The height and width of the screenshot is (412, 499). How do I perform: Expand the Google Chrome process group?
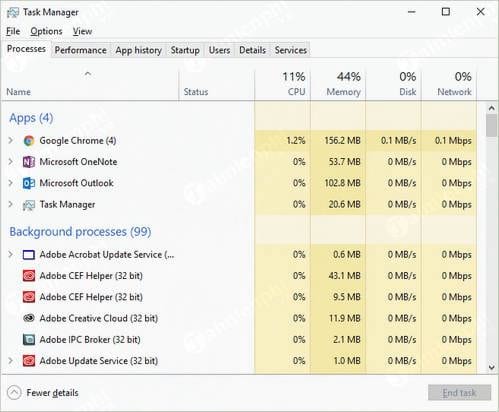11,140
